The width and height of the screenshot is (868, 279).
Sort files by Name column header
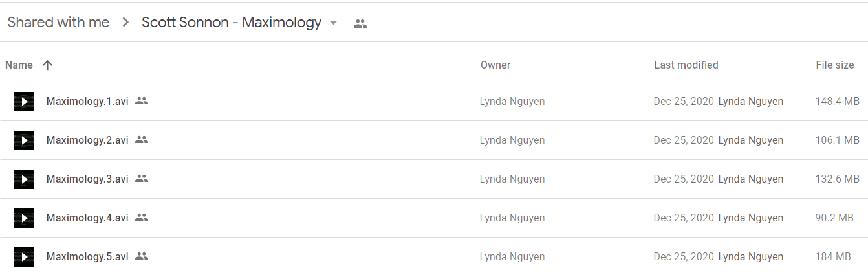(x=19, y=65)
